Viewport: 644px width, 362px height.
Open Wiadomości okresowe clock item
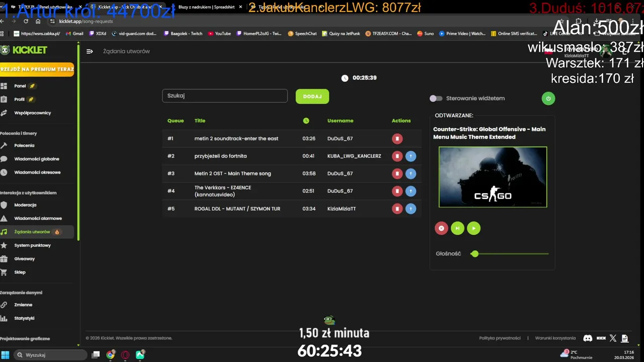click(x=37, y=172)
